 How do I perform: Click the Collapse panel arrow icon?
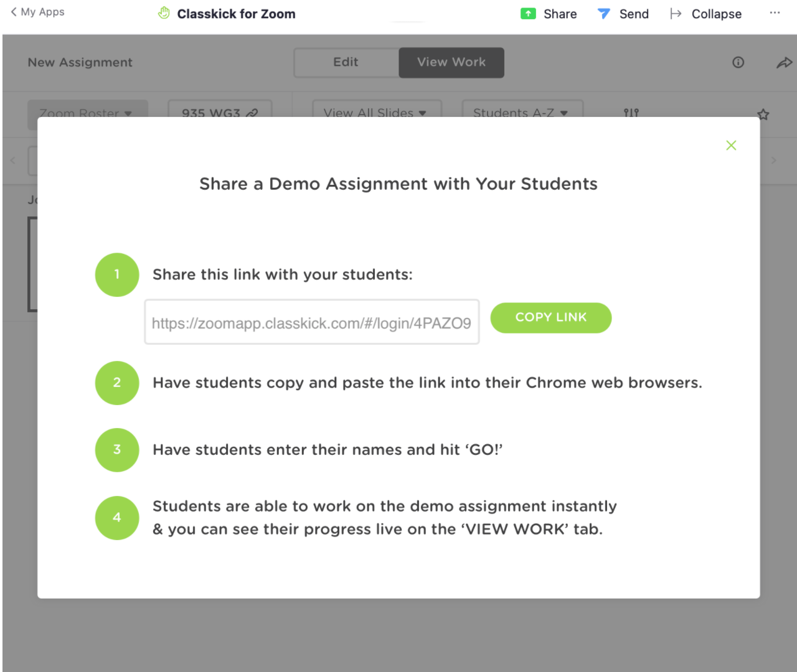click(676, 14)
